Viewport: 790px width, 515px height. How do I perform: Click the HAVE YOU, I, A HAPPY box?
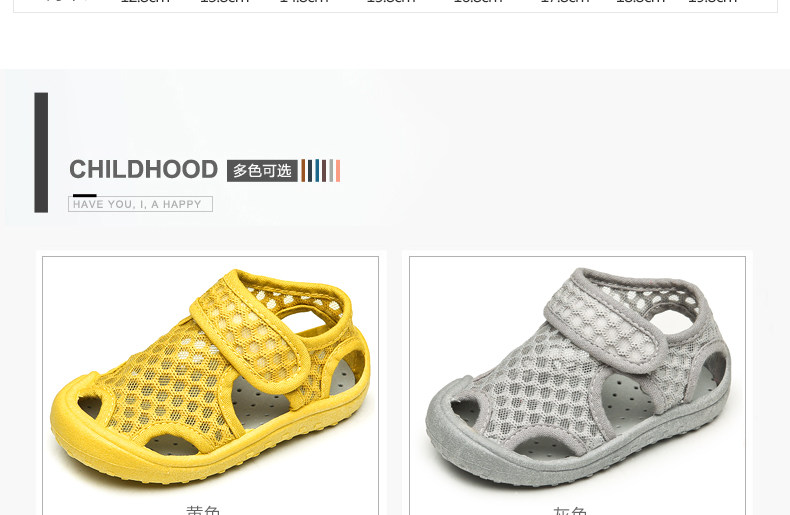point(141,204)
